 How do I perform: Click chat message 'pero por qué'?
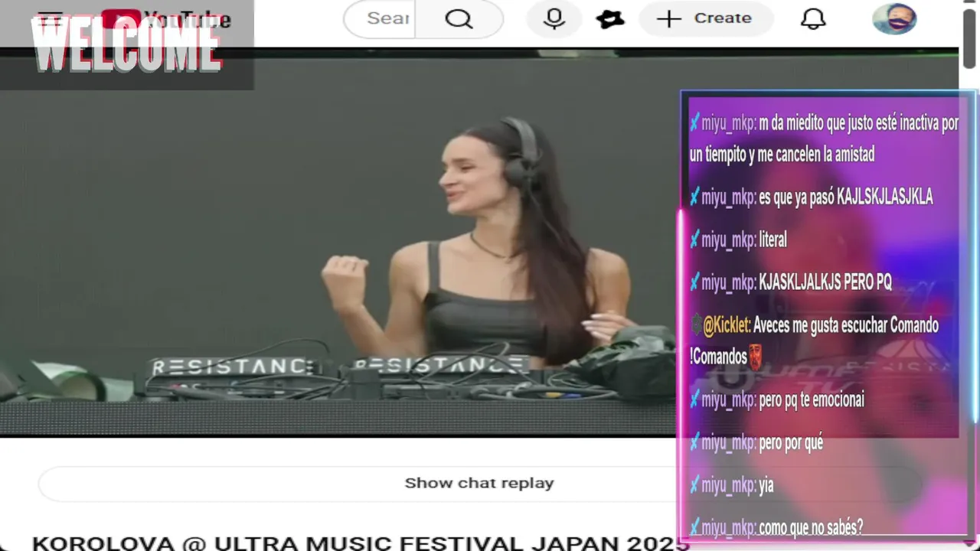pos(791,442)
